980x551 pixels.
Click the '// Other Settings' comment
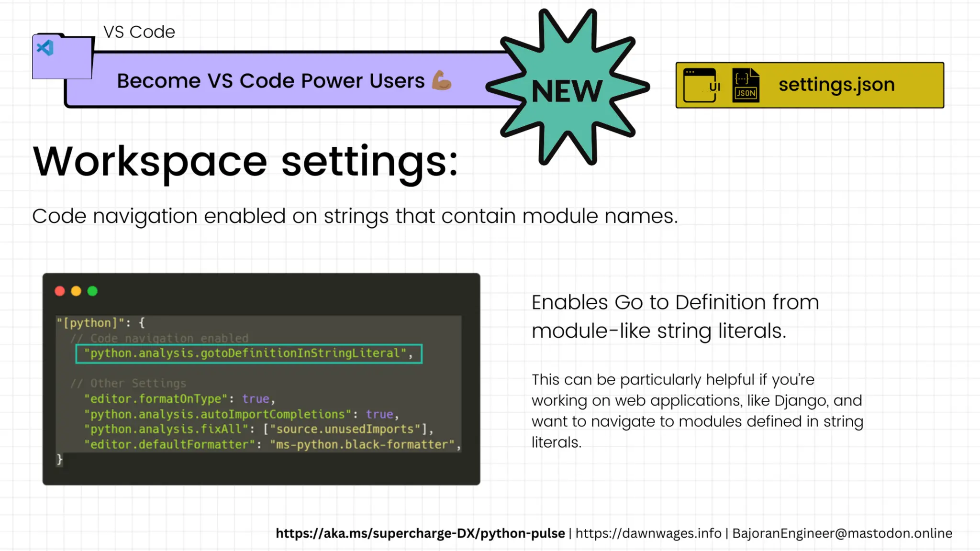tap(128, 383)
